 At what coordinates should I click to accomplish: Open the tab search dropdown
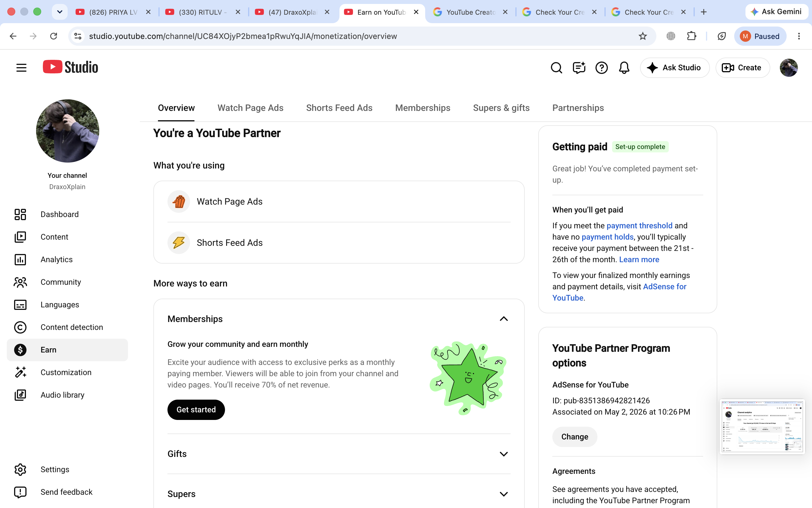[60, 12]
